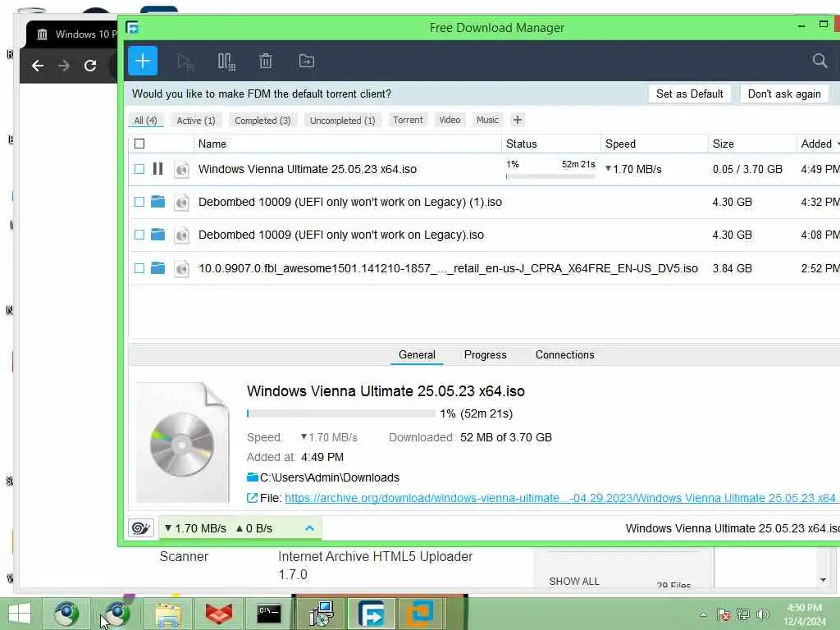
Task: Open folder of Debombed 10009 Legacy).iso
Action: [x=157, y=234]
